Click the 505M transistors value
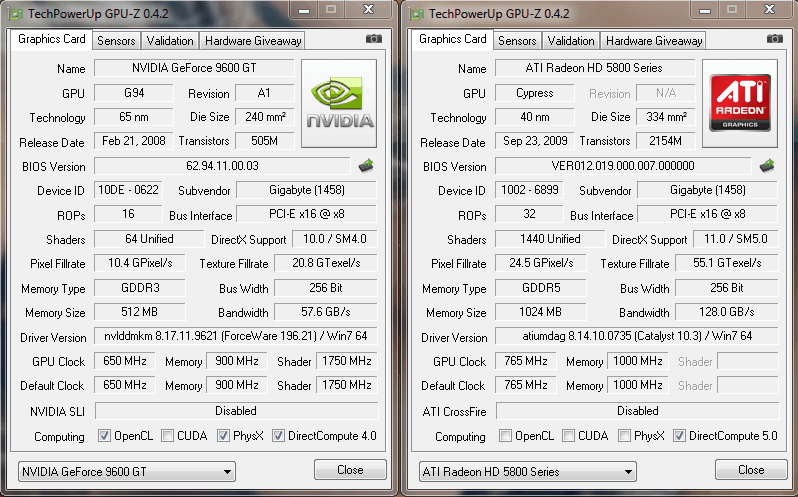Image resolution: width=798 pixels, height=497 pixels. 265,141
